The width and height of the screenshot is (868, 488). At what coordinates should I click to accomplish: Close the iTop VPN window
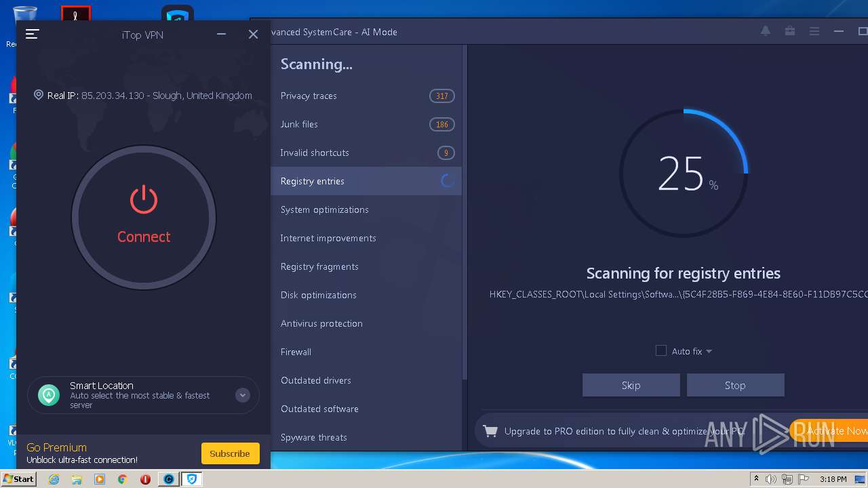click(x=253, y=34)
